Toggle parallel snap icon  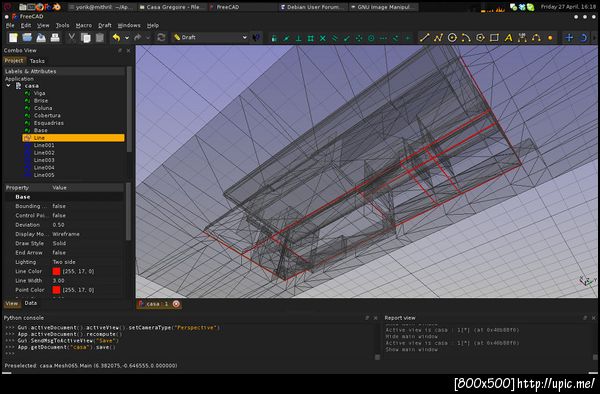click(x=335, y=38)
